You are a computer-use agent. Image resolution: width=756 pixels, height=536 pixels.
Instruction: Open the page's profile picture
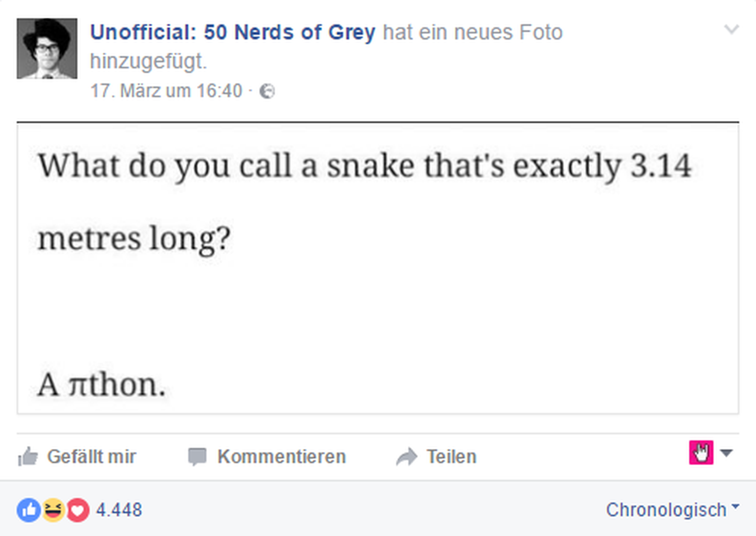point(47,49)
